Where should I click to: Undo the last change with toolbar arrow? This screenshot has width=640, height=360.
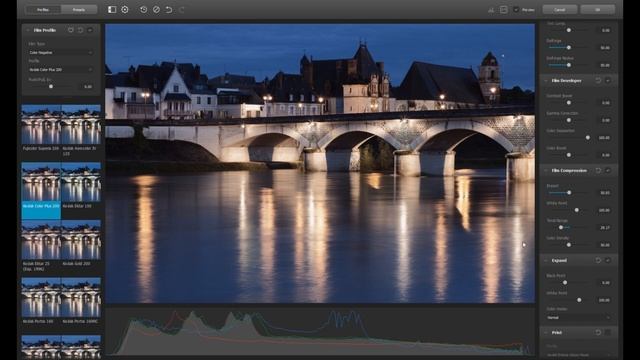tap(169, 9)
